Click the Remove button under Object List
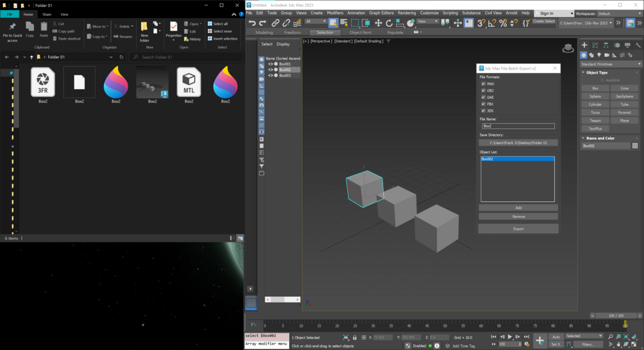Image resolution: width=644 pixels, height=350 pixels. pyautogui.click(x=518, y=217)
